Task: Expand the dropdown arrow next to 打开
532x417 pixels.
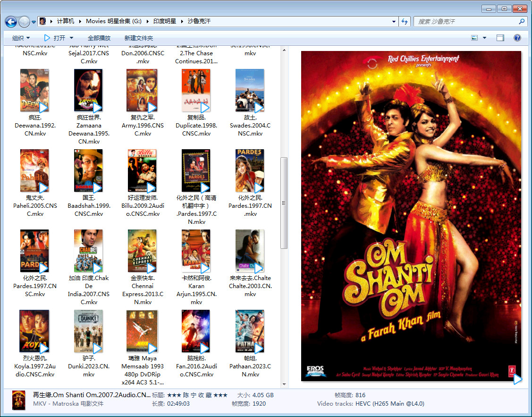Action: click(72, 38)
